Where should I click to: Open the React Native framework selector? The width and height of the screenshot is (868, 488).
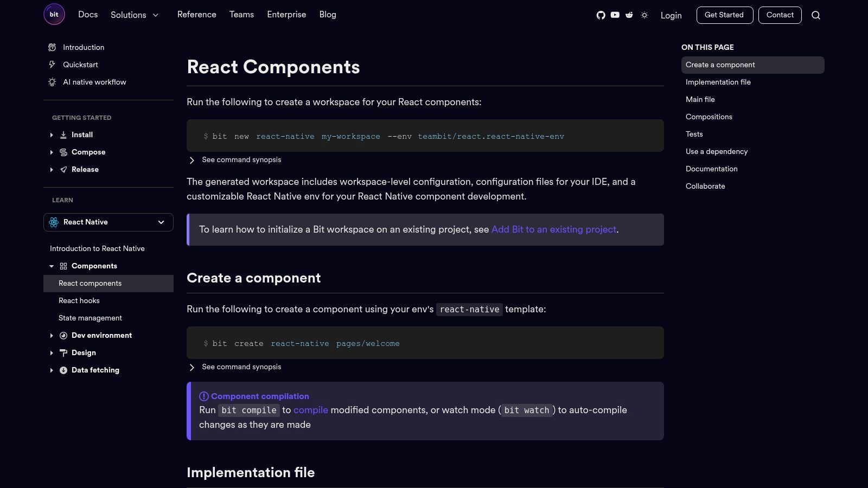pyautogui.click(x=108, y=222)
